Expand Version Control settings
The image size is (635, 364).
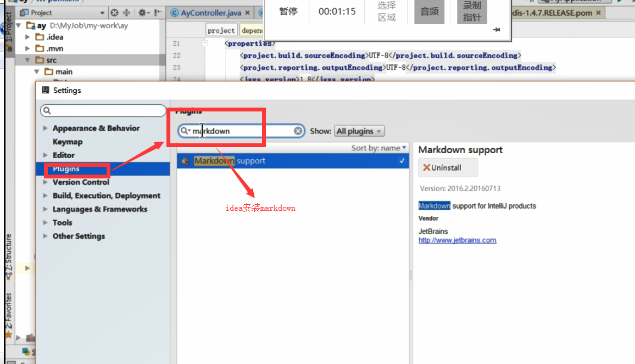[x=46, y=182]
